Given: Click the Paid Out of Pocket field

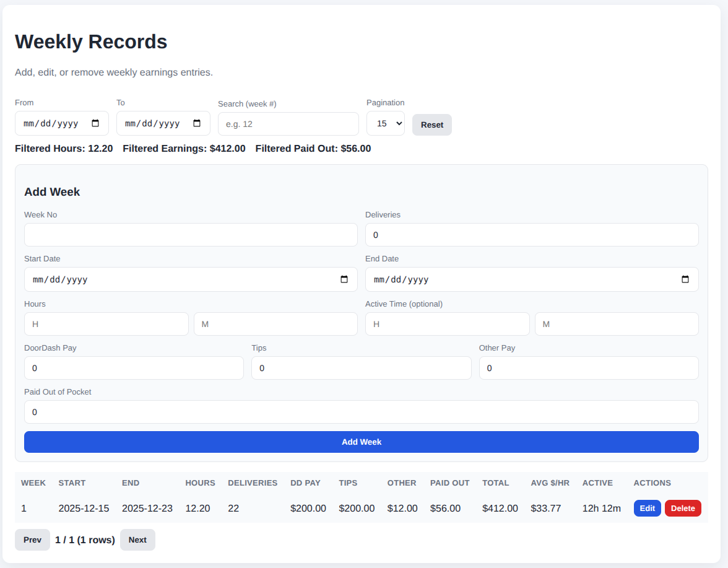Looking at the screenshot, I should click(x=361, y=412).
